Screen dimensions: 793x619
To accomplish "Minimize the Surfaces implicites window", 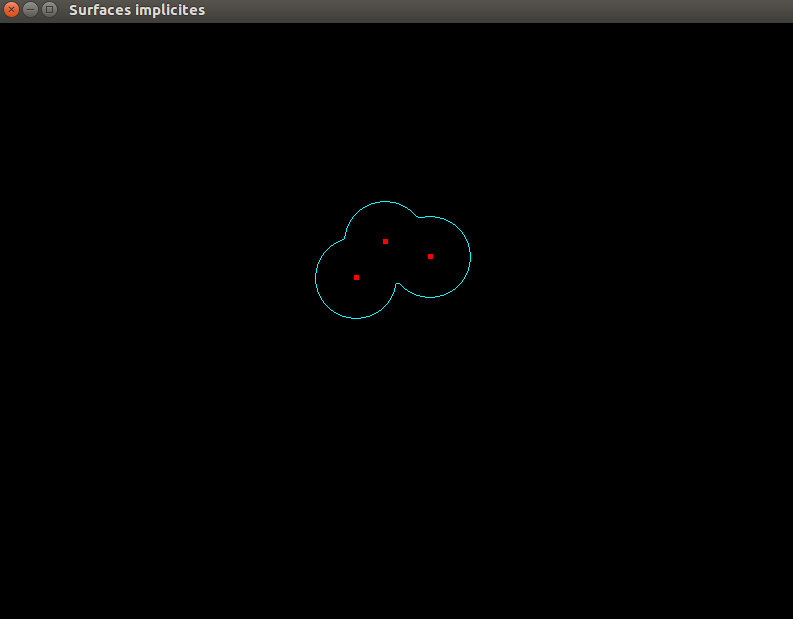I will coord(30,10).
